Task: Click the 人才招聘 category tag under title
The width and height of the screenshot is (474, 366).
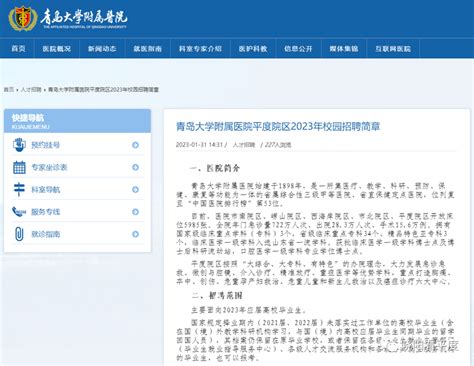Action: tap(244, 145)
